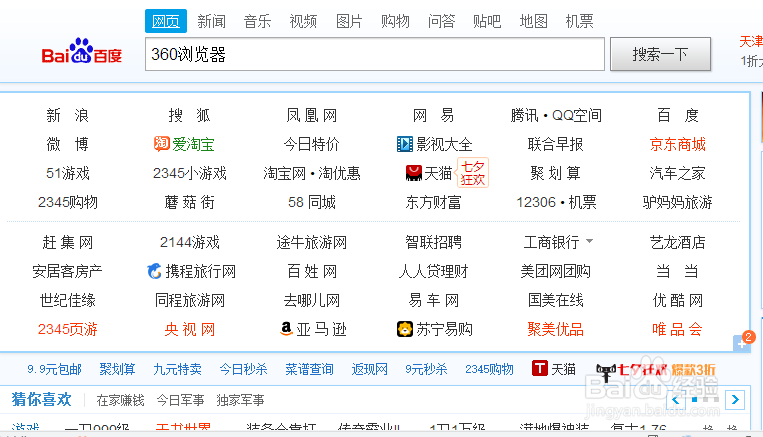Open the 携程旅行网 link

[x=191, y=271]
